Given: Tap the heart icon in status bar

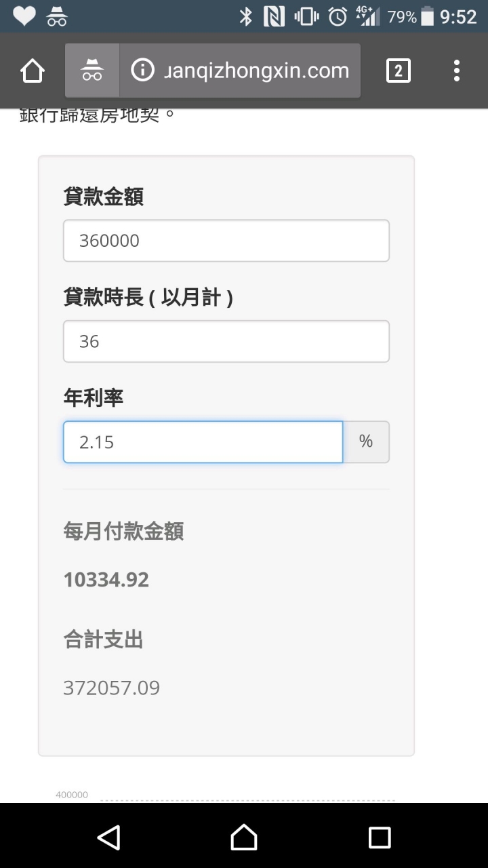Looking at the screenshot, I should 24,16.
